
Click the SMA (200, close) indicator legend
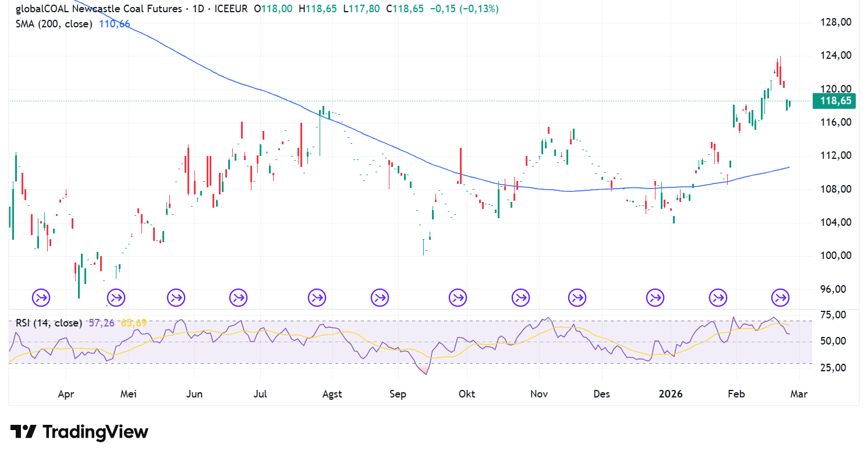54,24
